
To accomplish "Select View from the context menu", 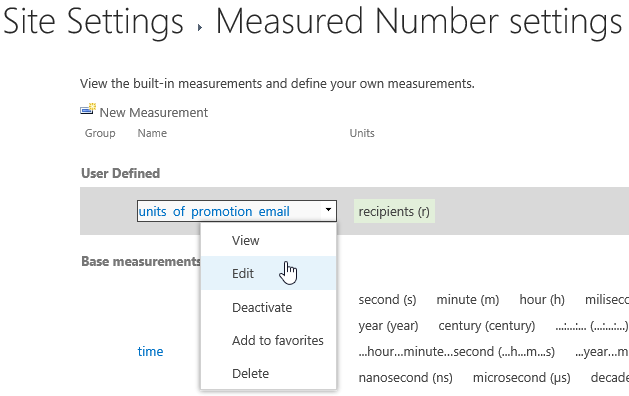I will pos(246,240).
